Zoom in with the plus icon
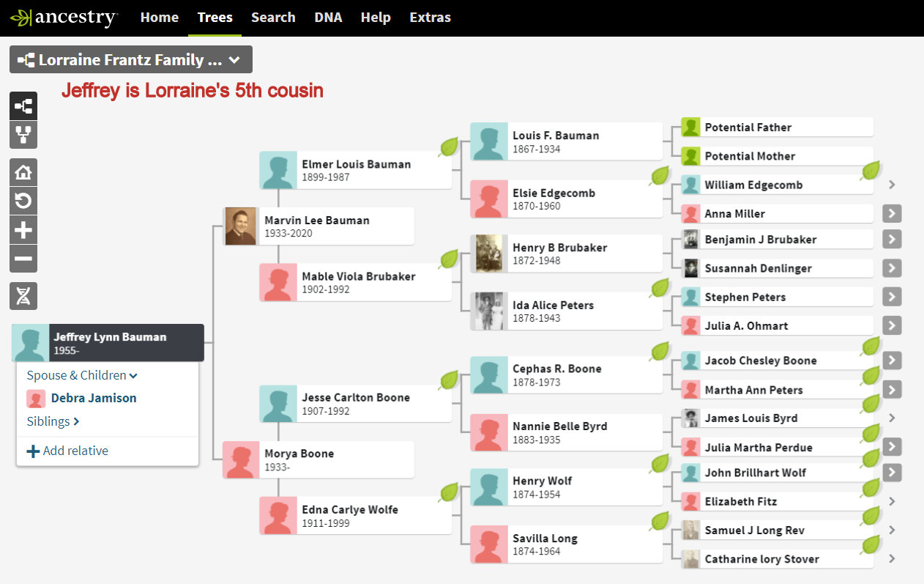Viewport: 924px width, 584px height. (x=23, y=230)
